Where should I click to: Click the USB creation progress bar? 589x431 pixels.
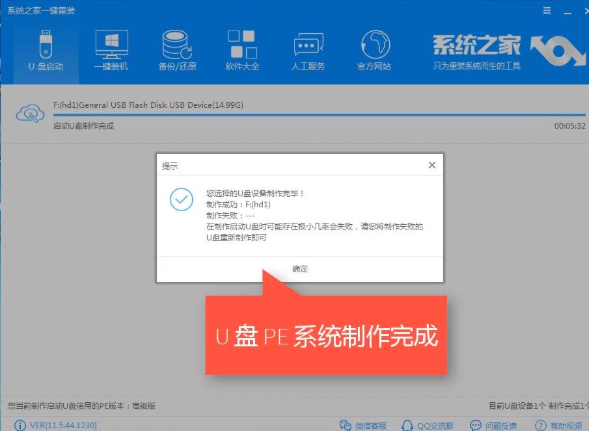319,114
